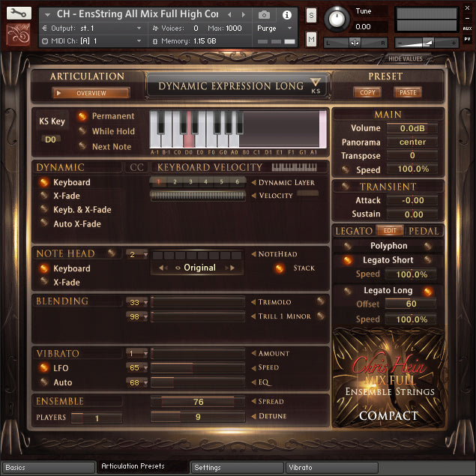476x476 pixels.
Task: Click the ensemble Spread slider
Action: tap(198, 402)
